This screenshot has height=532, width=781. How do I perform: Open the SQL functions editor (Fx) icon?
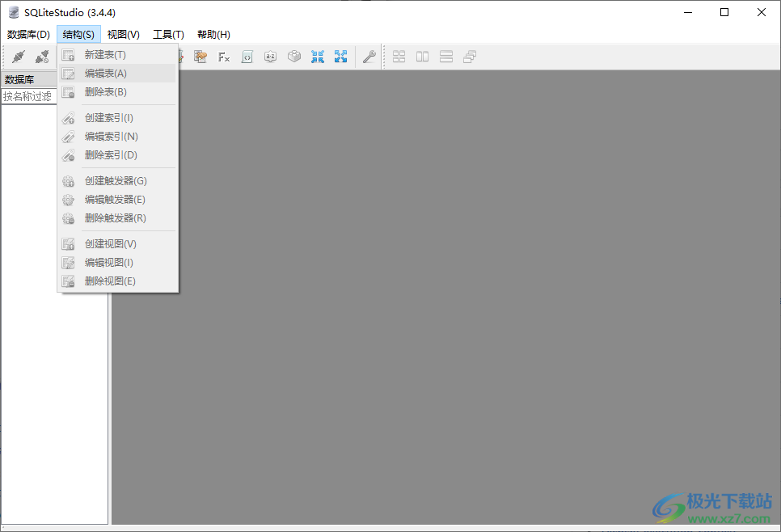224,57
